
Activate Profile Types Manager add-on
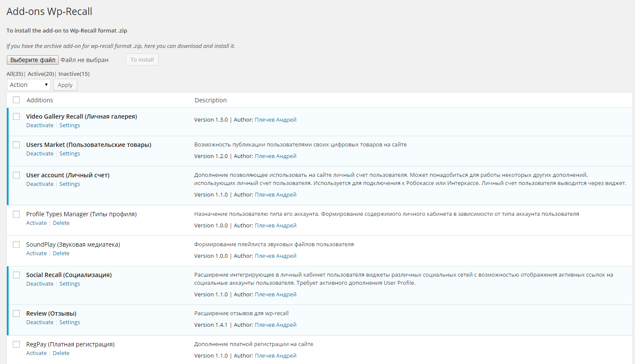[36, 223]
